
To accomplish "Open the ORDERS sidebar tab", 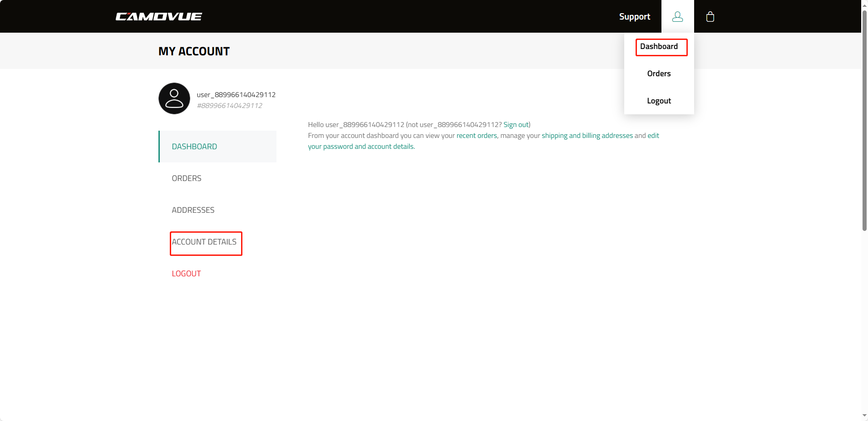I will pos(217,178).
